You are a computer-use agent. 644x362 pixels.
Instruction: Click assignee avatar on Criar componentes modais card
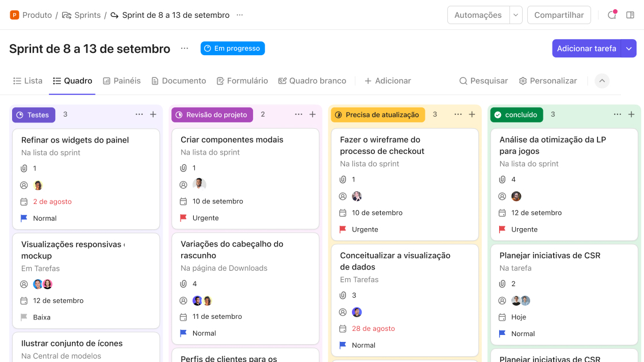(x=199, y=184)
